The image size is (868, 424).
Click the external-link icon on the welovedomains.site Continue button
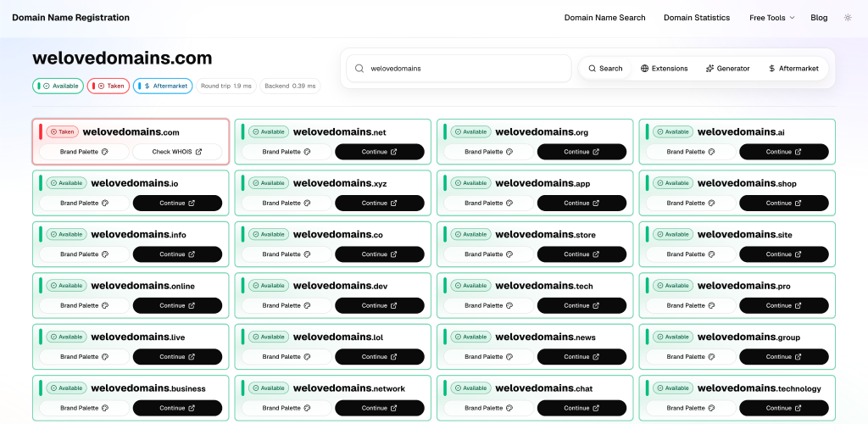(798, 254)
